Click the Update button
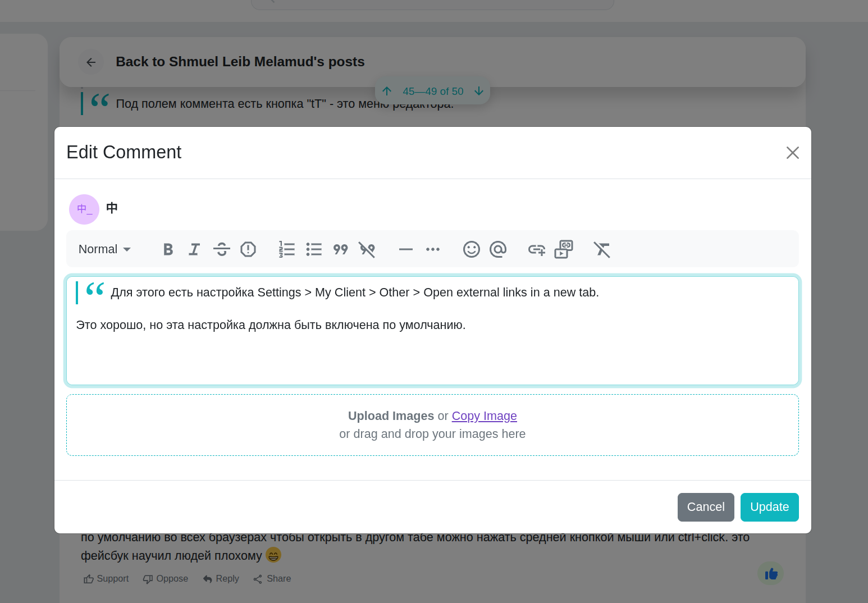The image size is (868, 603). [x=769, y=507]
